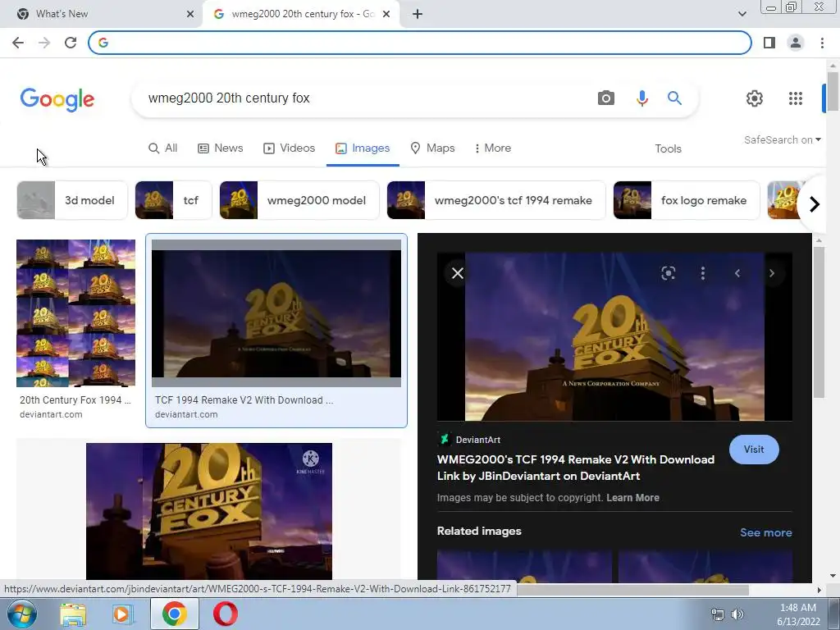Click the page vertical scrollbar thumb
The width and height of the screenshot is (840, 630).
tap(833, 91)
